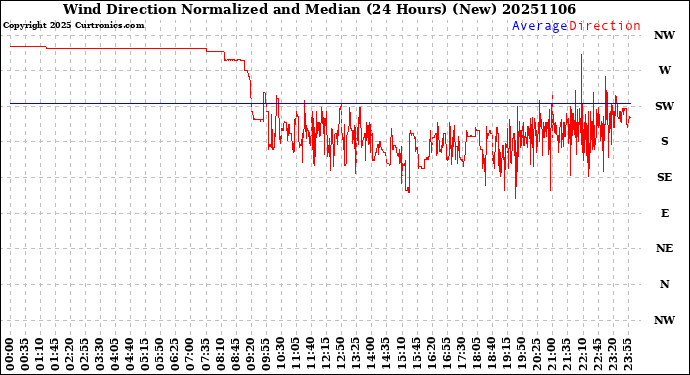Click the chart title text
The width and height of the screenshot is (690, 375).
(x=319, y=9)
